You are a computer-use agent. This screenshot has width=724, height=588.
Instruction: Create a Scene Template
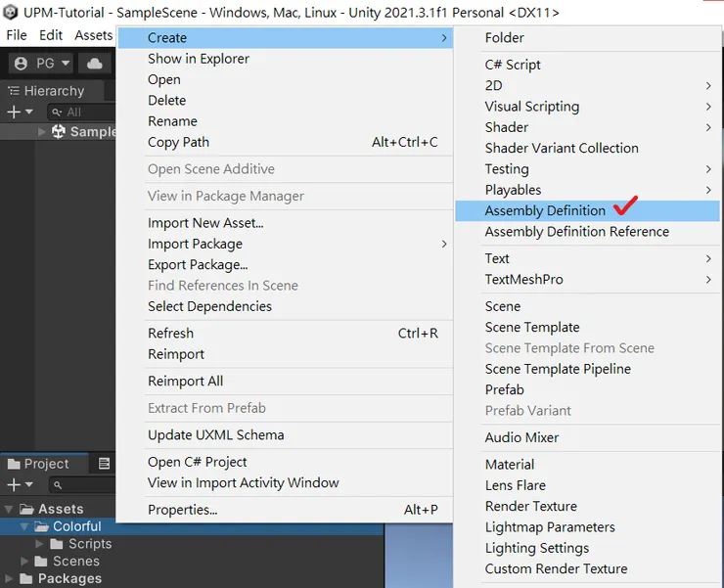click(587, 327)
